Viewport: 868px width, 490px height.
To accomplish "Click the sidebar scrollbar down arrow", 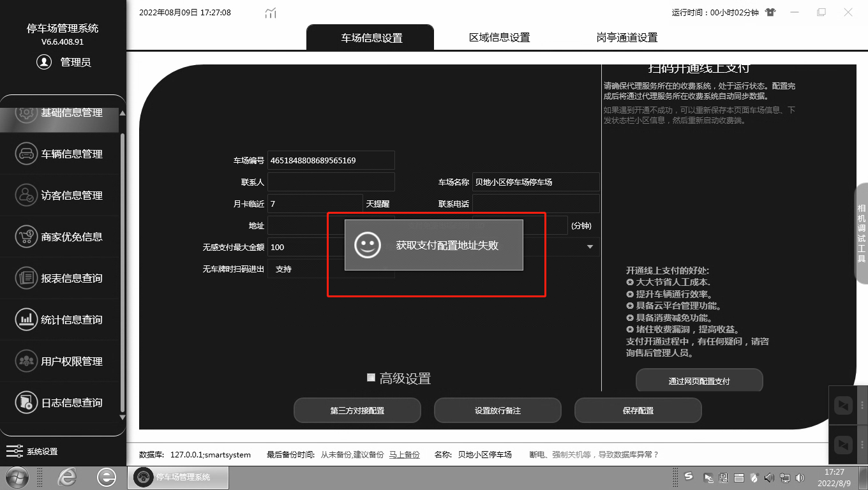I will (x=123, y=417).
